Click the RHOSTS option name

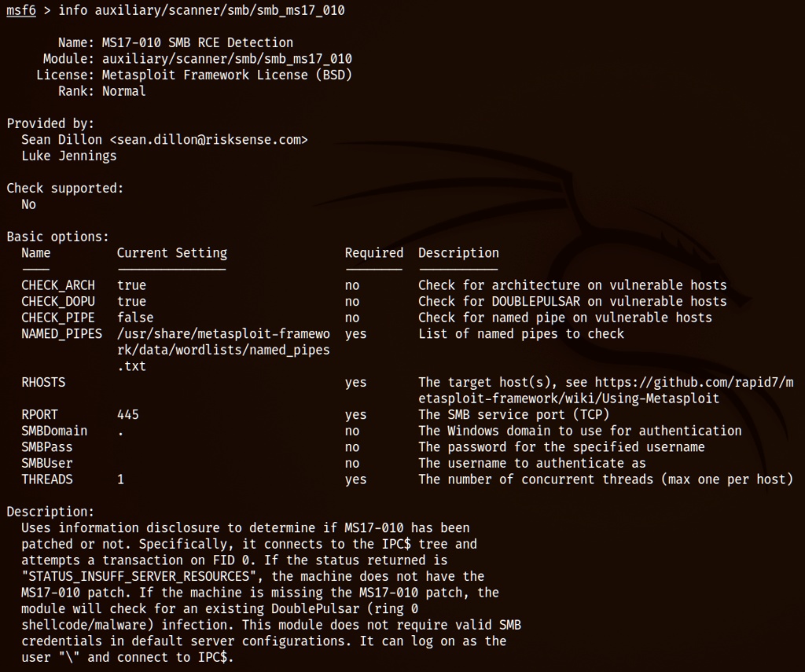coord(43,383)
